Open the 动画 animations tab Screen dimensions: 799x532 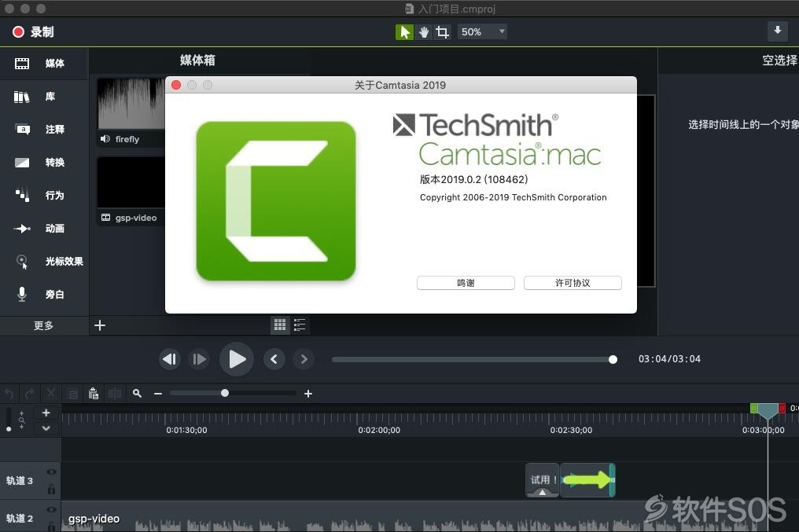44,229
